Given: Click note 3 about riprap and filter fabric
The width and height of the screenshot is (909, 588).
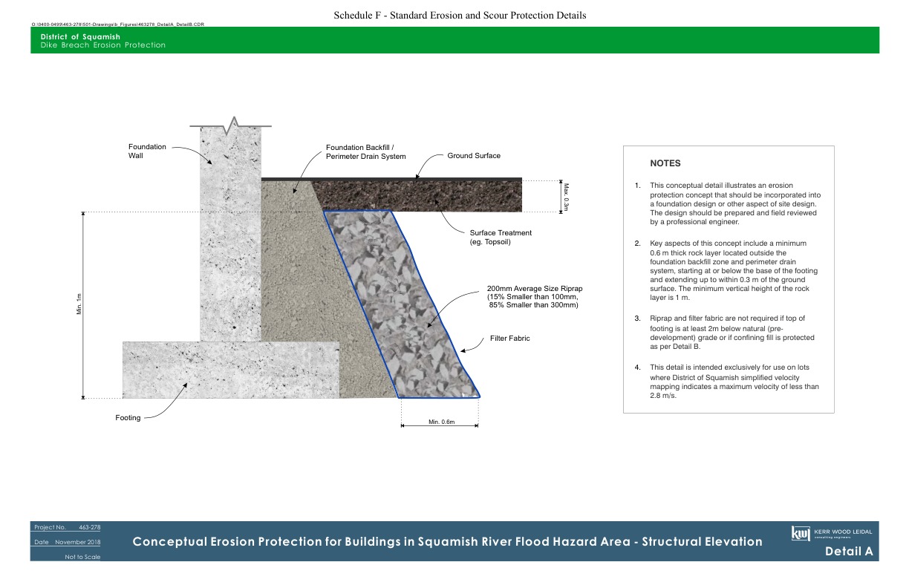Looking at the screenshot, I should (x=725, y=332).
